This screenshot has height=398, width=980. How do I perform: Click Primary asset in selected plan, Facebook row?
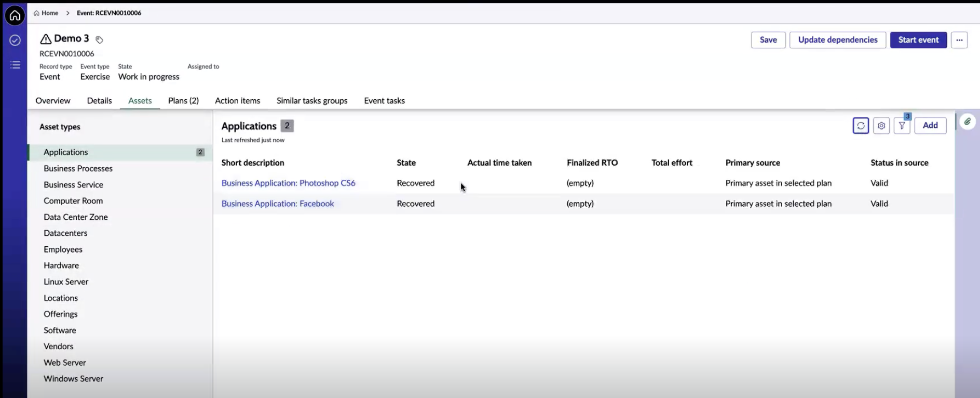[x=778, y=204]
